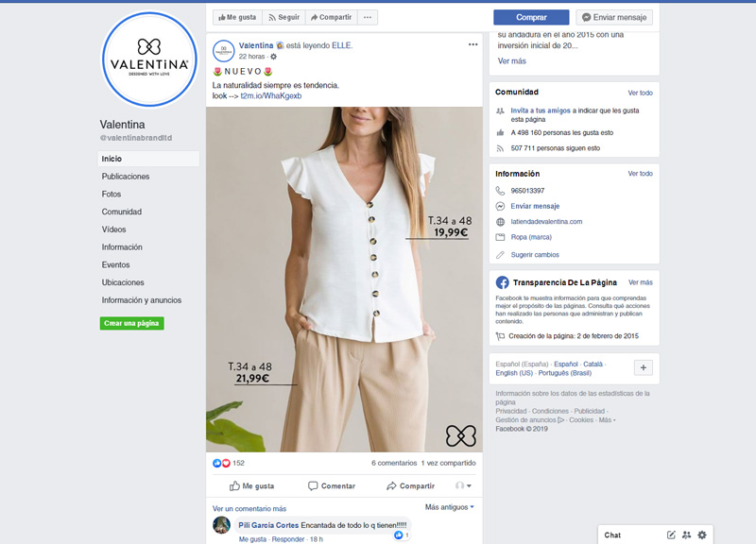
Task: Toggle Seguir to follow the page
Action: 283,17
